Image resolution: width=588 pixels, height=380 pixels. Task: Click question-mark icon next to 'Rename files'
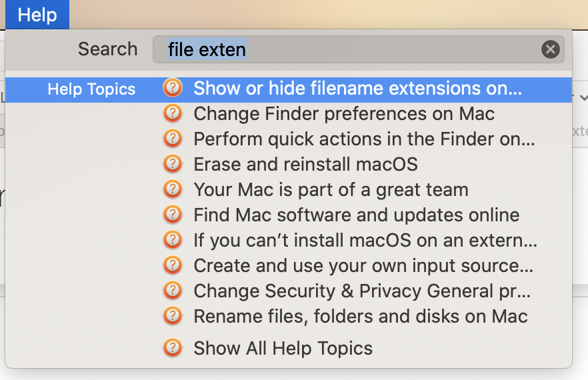click(x=173, y=316)
